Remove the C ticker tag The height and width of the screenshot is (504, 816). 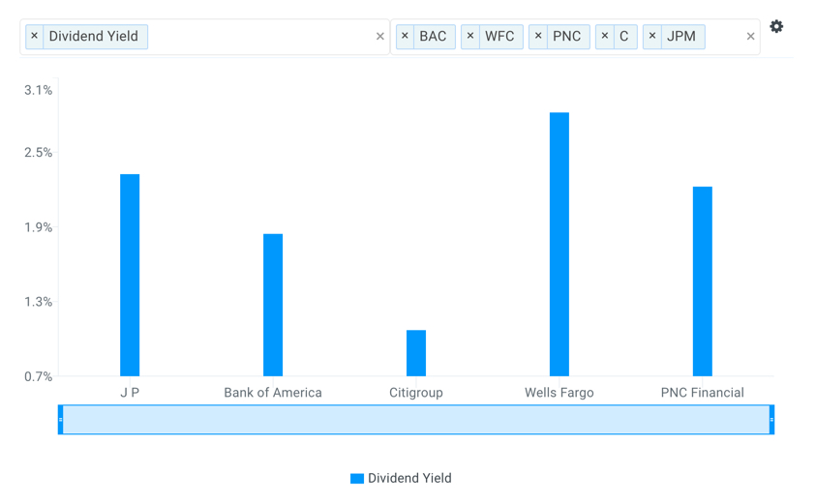605,37
